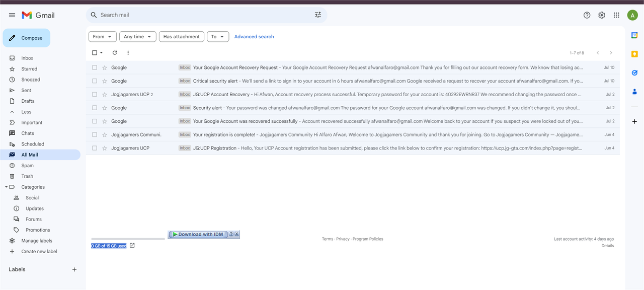Star the JG:UCP Account Recovery email
The height and width of the screenshot is (290, 644).
tap(105, 94)
